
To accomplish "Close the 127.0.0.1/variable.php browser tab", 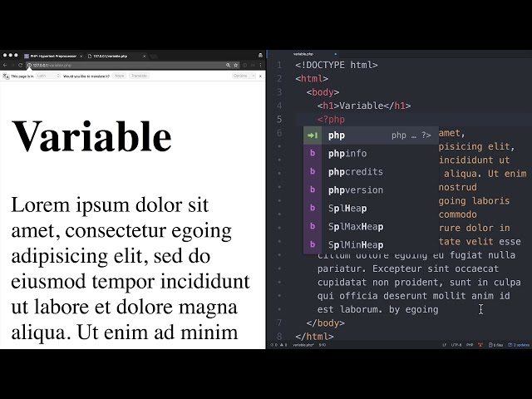I will click(x=144, y=56).
